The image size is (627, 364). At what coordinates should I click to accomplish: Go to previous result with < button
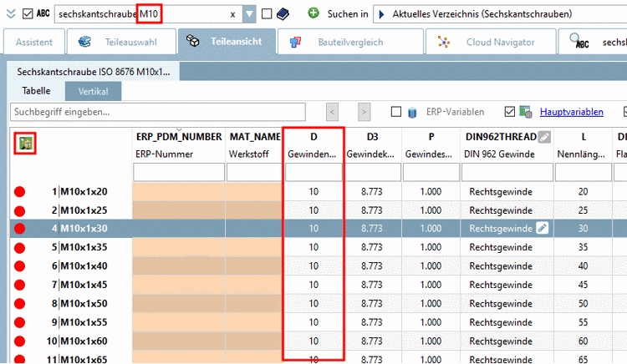[x=332, y=112]
